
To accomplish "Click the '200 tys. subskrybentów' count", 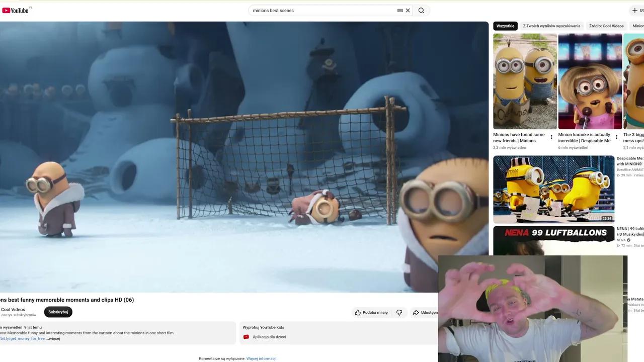I will [19, 315].
